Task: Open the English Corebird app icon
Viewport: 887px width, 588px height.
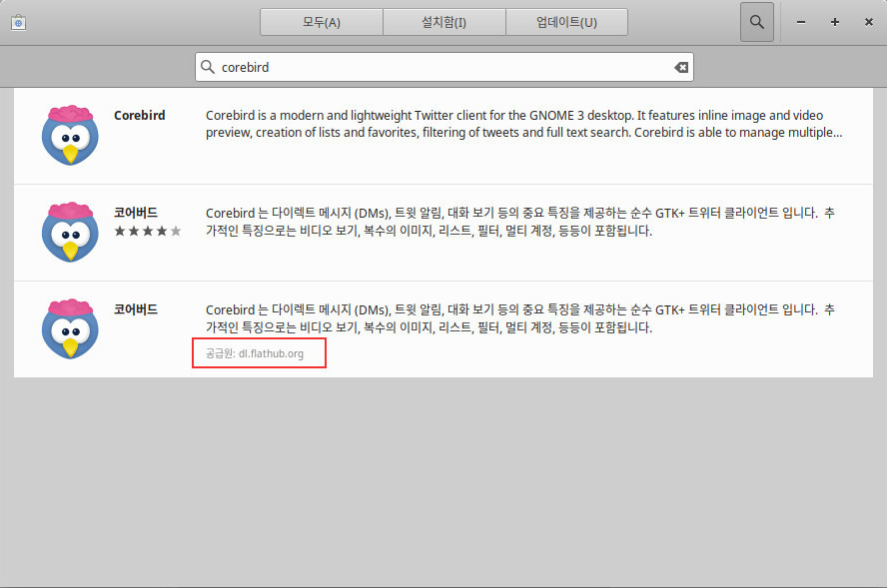Action: tap(70, 135)
